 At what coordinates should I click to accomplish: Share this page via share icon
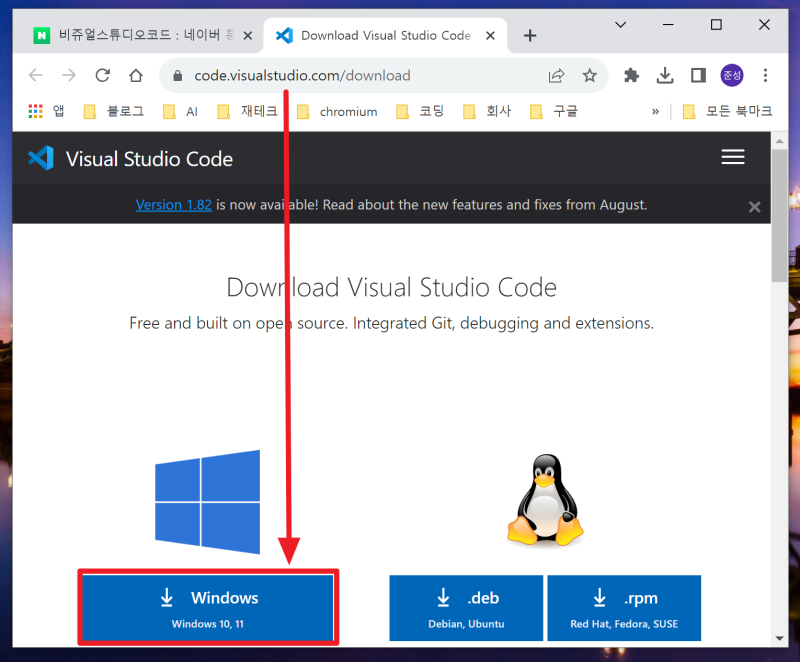[557, 75]
